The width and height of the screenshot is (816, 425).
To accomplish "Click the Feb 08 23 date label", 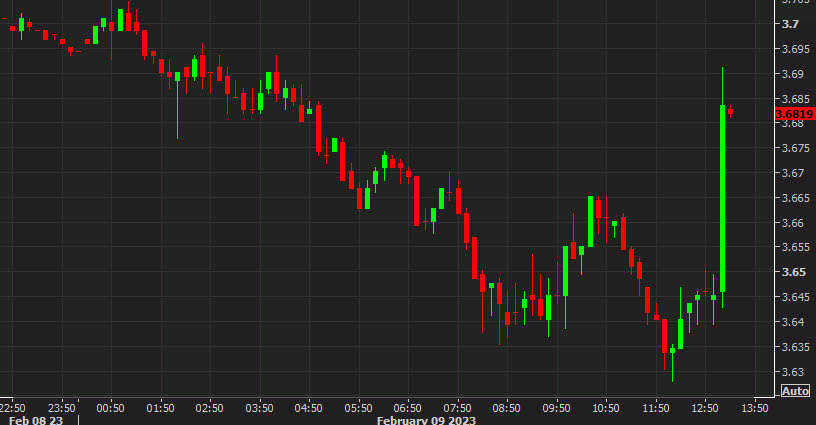I will [36, 421].
